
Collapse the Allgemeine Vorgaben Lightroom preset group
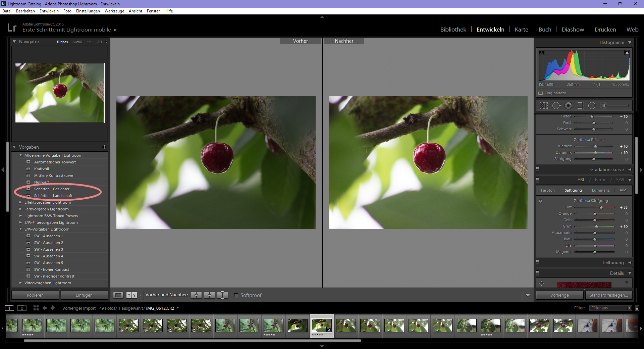tap(21, 155)
